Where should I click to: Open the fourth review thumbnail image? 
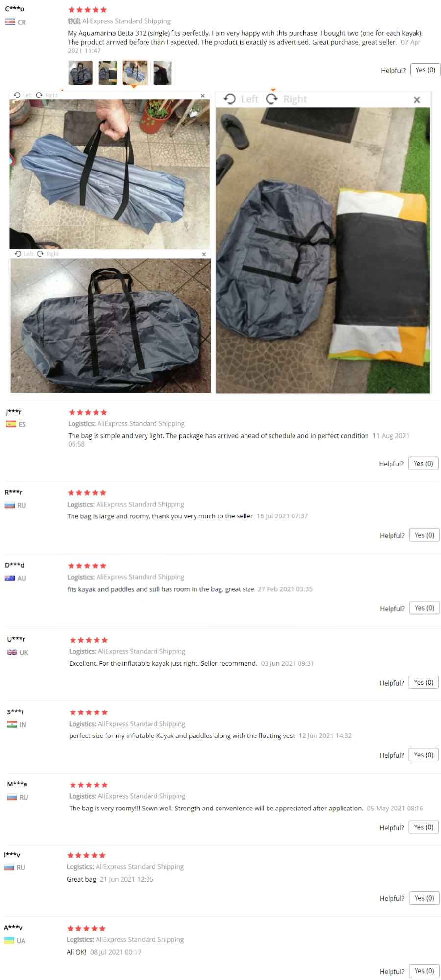[x=163, y=73]
